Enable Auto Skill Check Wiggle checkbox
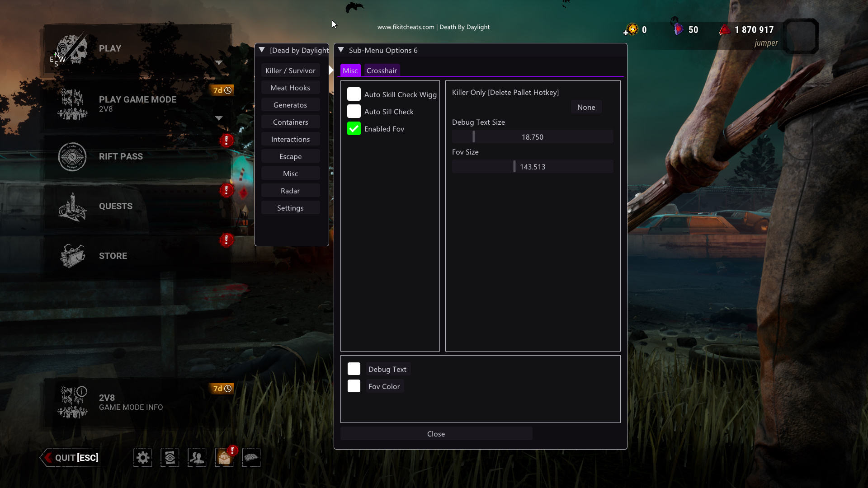Screen dimensions: 868x488 click(354, 94)
